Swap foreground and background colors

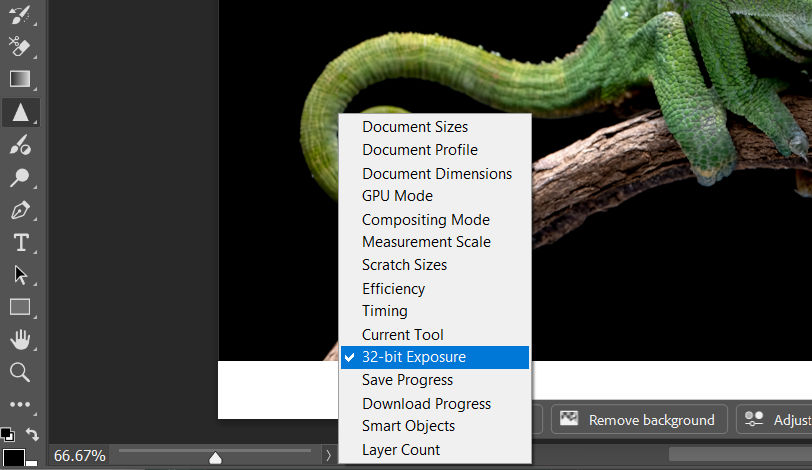click(x=32, y=434)
